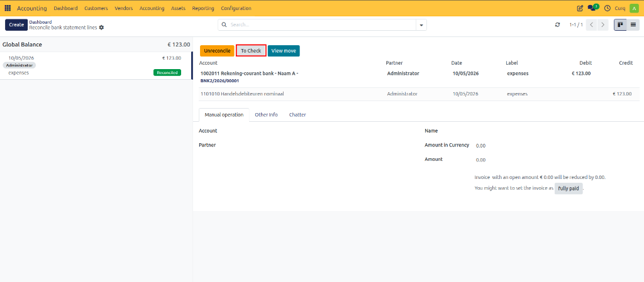Open the Customers menu

pyautogui.click(x=96, y=8)
